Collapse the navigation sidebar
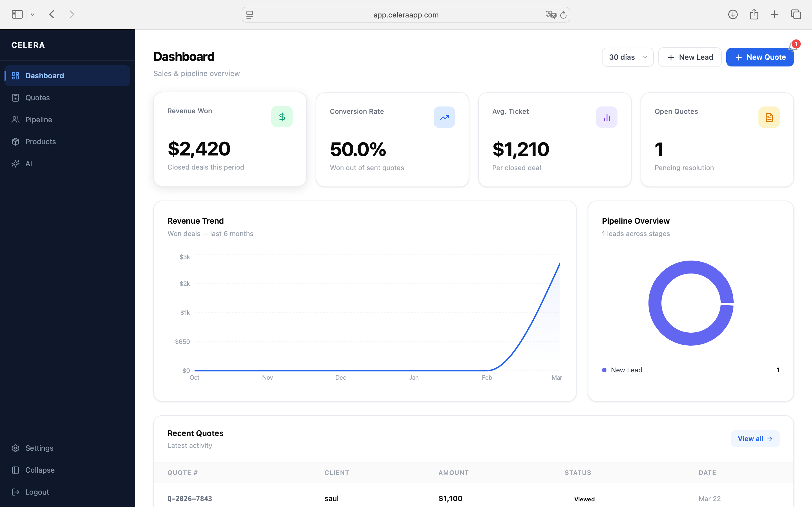 pyautogui.click(x=16, y=470)
